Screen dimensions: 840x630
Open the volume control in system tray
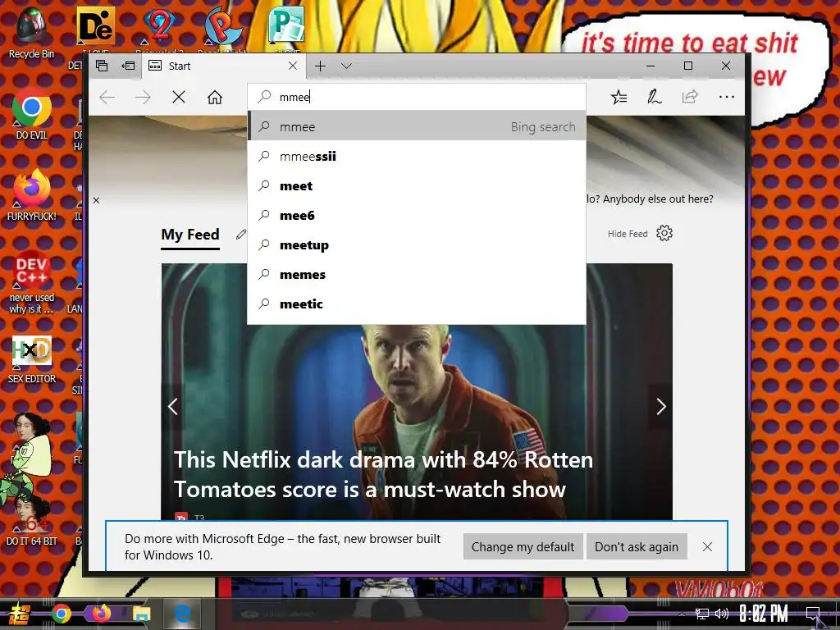[x=722, y=614]
